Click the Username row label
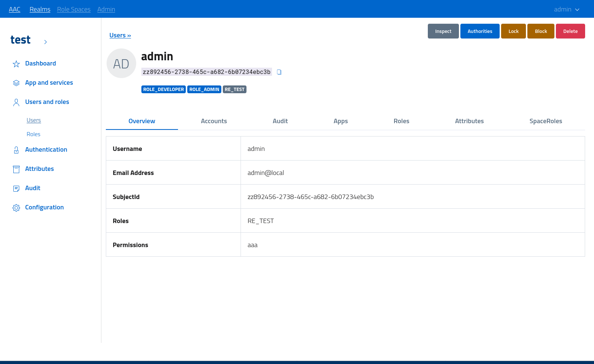The width and height of the screenshot is (594, 364). pos(127,149)
